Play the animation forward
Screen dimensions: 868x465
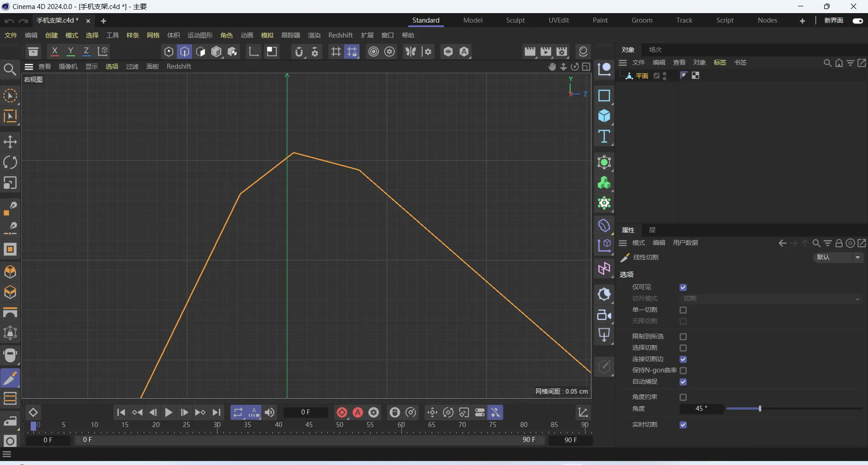click(169, 412)
